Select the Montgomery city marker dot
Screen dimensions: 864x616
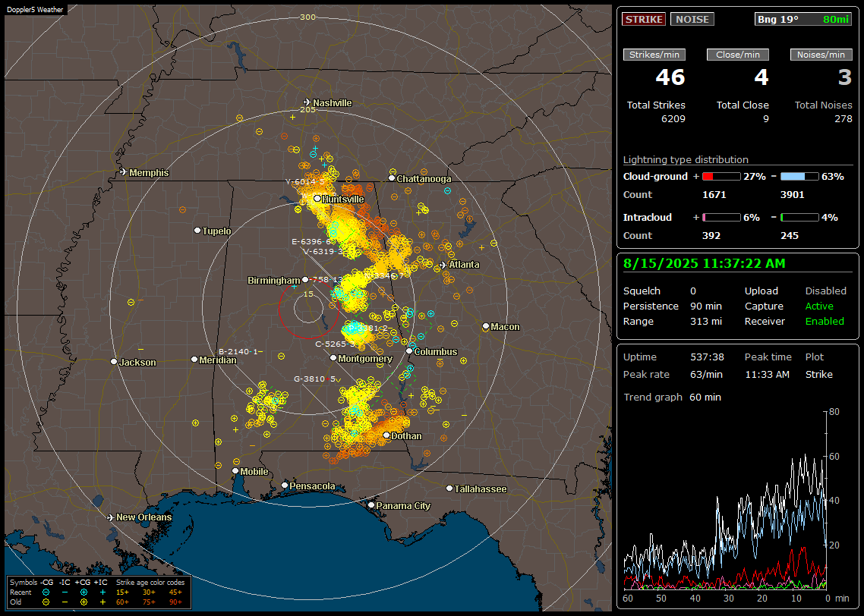click(x=333, y=358)
